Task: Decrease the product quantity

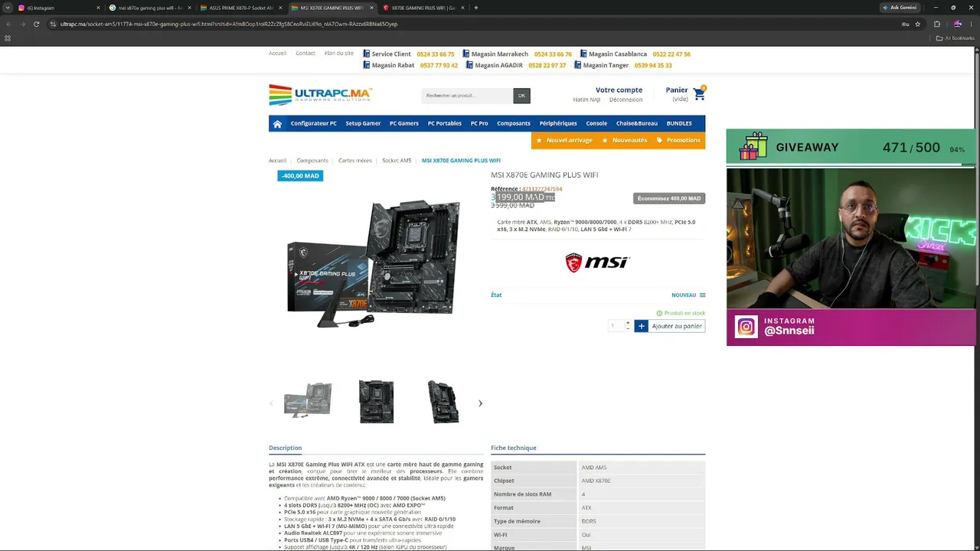Action: pos(628,328)
